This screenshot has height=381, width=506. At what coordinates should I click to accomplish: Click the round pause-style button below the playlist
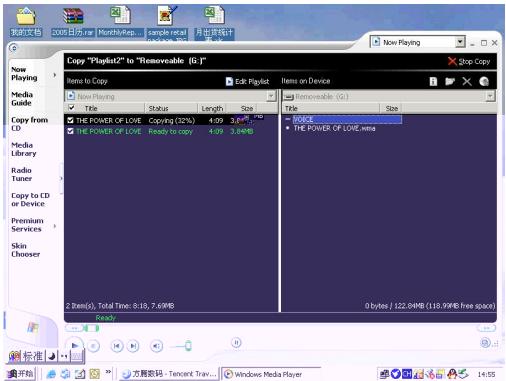coord(236,343)
